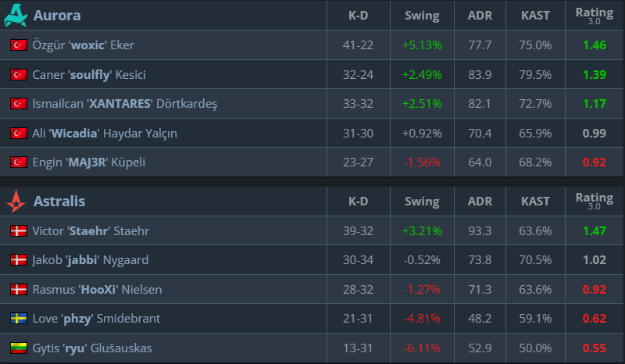Click the Astralis team name link

(59, 202)
